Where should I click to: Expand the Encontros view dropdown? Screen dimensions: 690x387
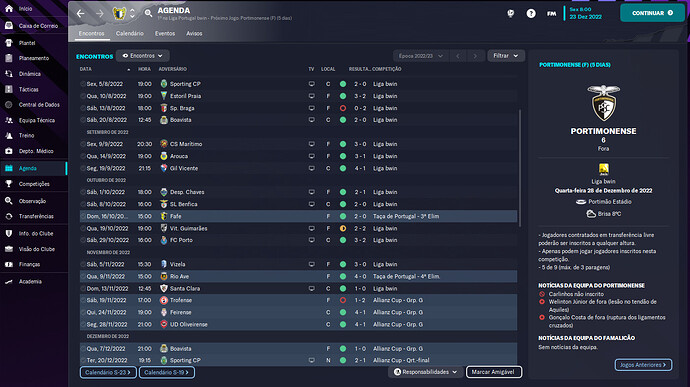143,56
